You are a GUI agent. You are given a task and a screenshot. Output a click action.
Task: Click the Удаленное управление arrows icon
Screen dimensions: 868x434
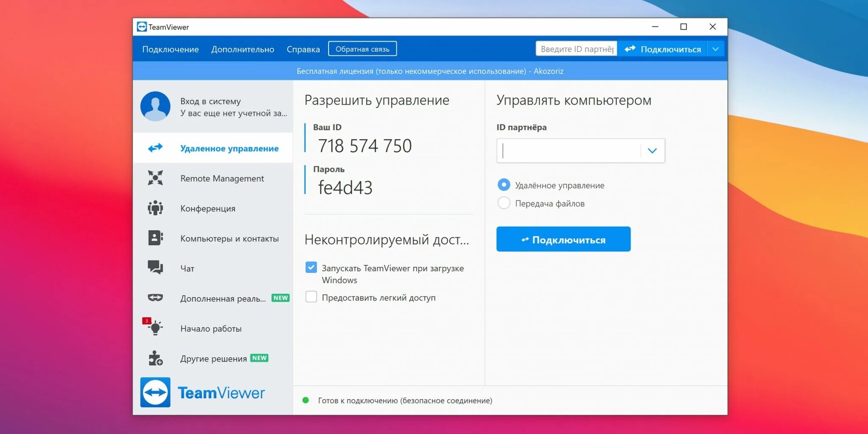pyautogui.click(x=155, y=148)
